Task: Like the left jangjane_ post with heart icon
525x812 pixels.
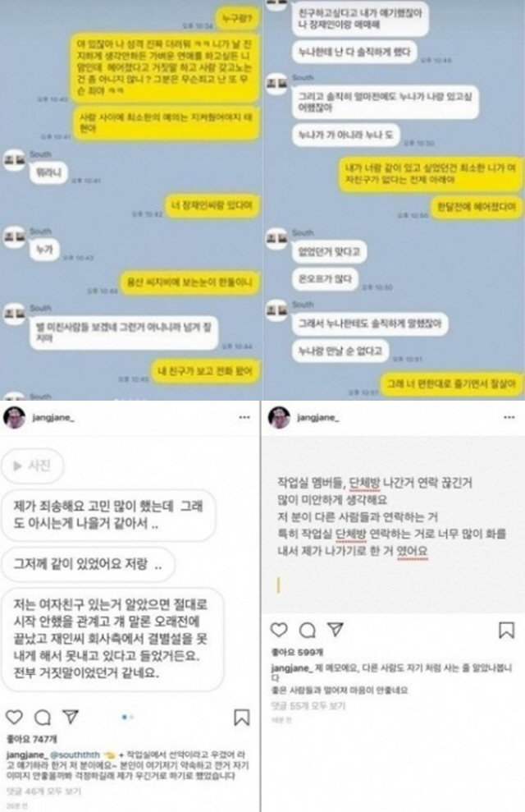Action: [x=14, y=718]
